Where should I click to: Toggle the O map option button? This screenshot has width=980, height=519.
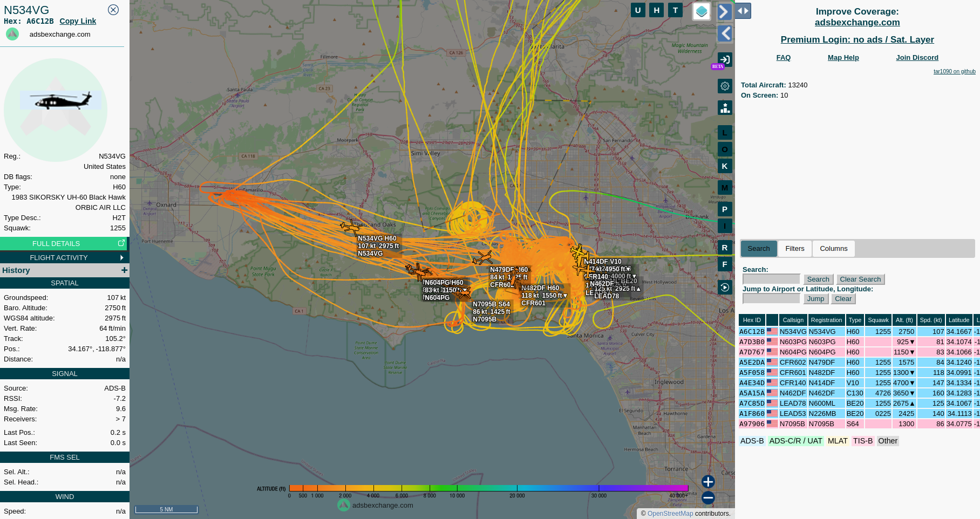point(725,149)
